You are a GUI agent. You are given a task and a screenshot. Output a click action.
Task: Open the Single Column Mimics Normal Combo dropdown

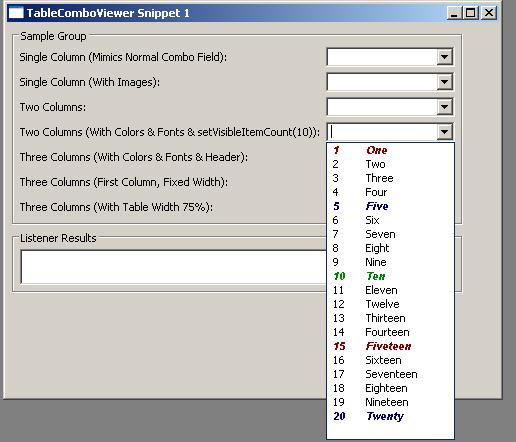click(444, 57)
